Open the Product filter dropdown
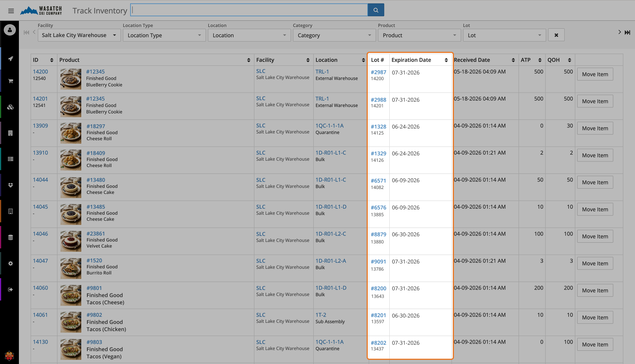 tap(420, 35)
